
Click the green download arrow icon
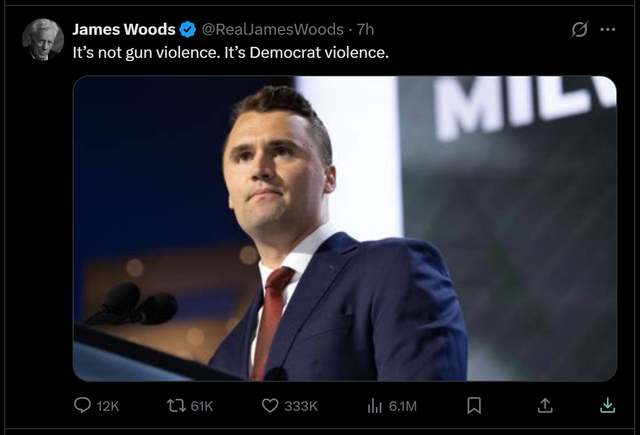(x=607, y=405)
